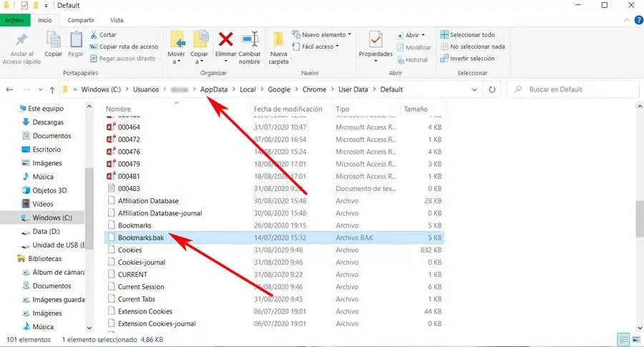Screen dimensions: 644x347
Task: Go to User Data in the address path
Action: click(353, 89)
